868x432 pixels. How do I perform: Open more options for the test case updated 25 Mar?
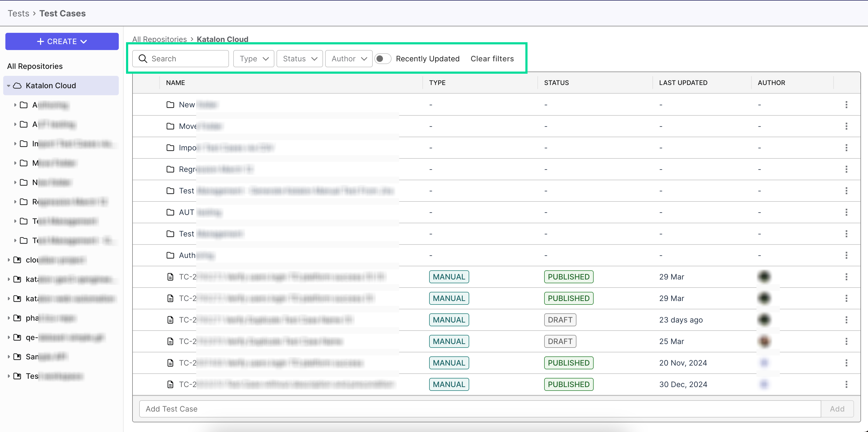click(x=846, y=341)
